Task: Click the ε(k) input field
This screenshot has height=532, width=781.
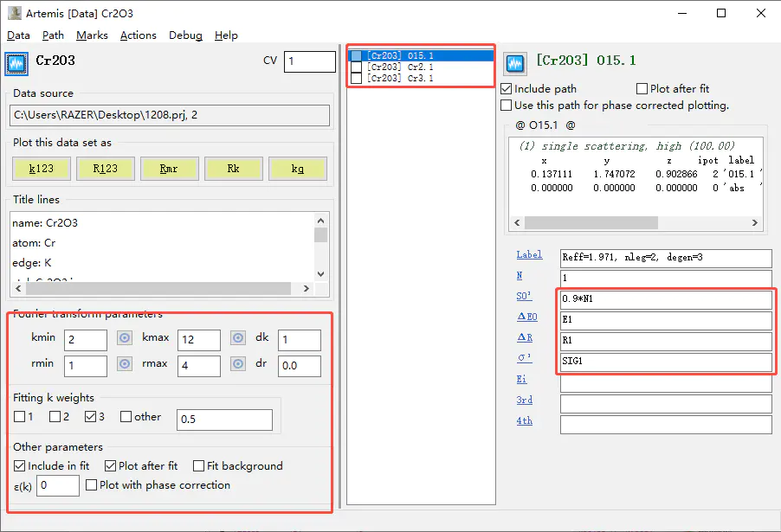Action: tap(58, 485)
